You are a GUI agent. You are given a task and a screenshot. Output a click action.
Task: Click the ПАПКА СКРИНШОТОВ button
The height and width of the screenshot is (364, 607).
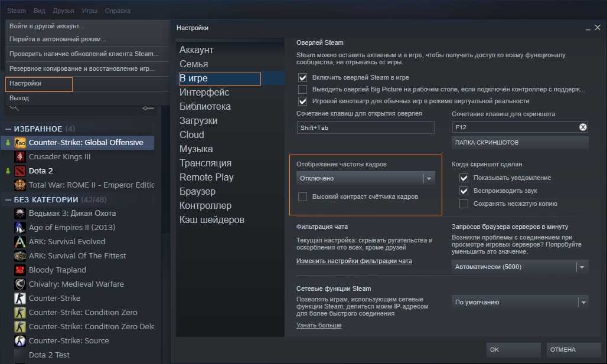click(x=520, y=142)
